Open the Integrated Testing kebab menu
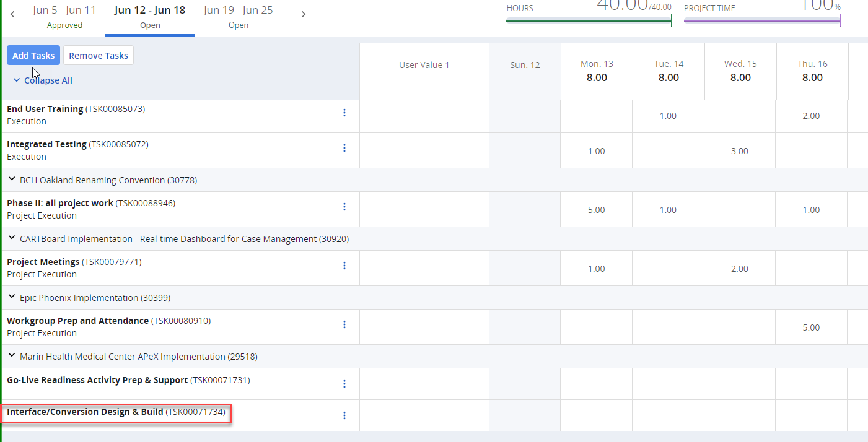 coord(344,148)
